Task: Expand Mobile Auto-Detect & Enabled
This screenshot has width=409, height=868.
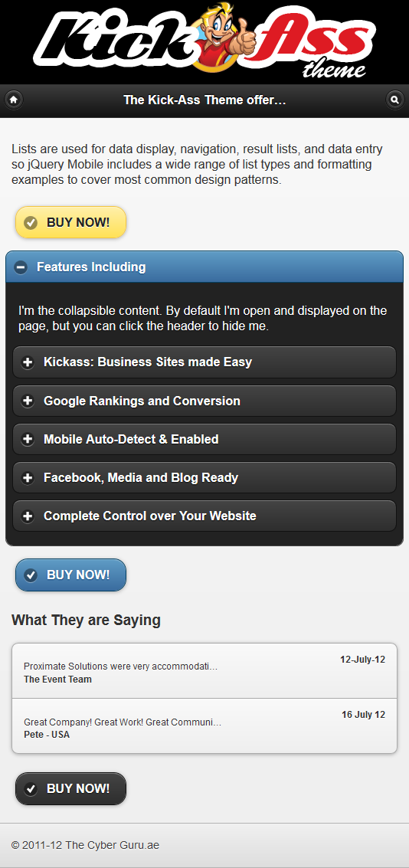Action: tap(204, 439)
